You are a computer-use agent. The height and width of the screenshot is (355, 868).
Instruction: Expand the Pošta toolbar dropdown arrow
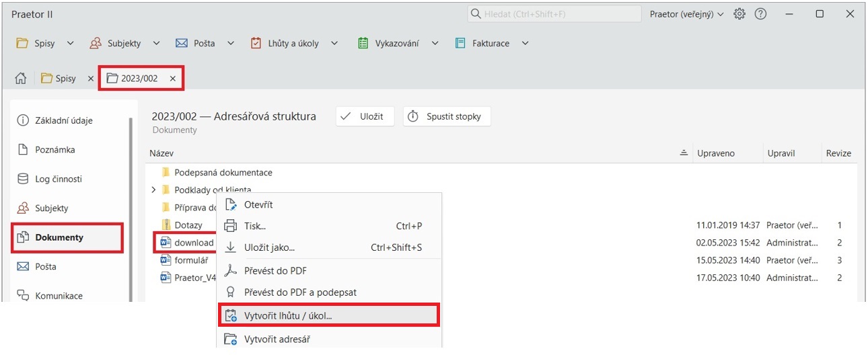[231, 43]
